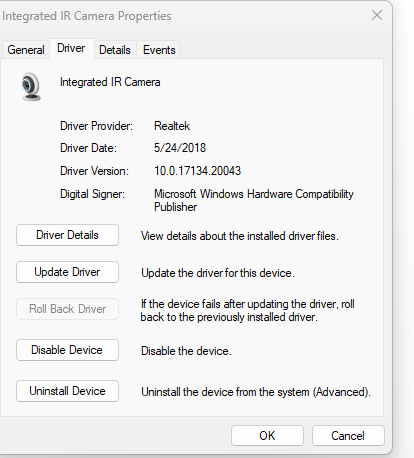The image size is (414, 458).
Task: Dismiss the dialog with Cancel
Action: [x=348, y=436]
